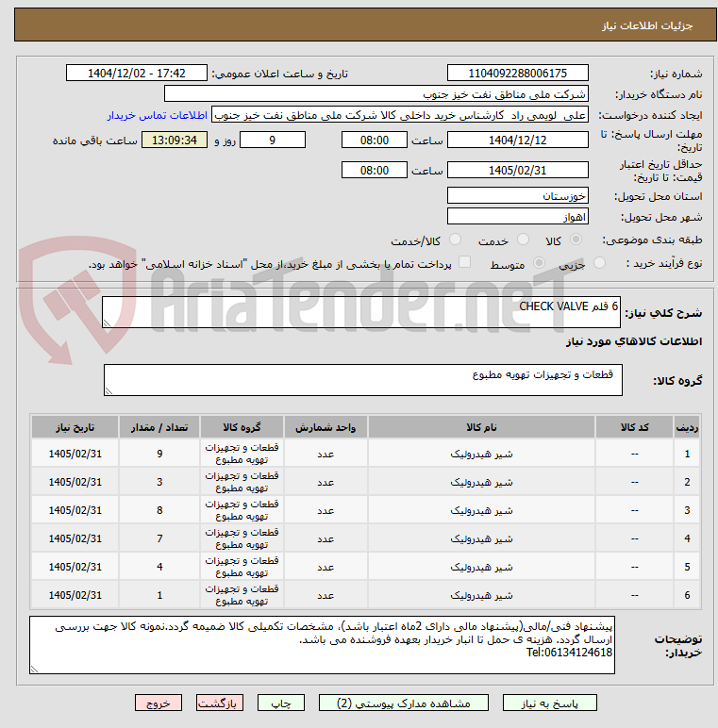Click the تعداد / مقدار column header
The width and height of the screenshot is (718, 728).
tap(159, 426)
